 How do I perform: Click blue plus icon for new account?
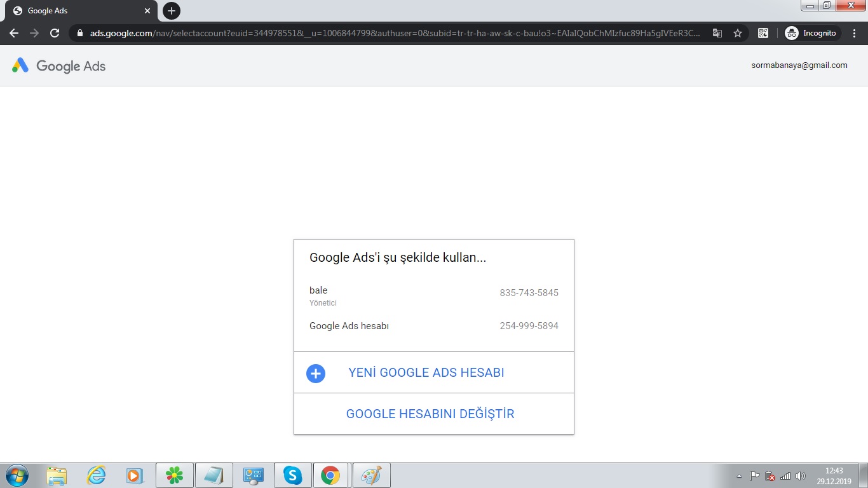316,373
